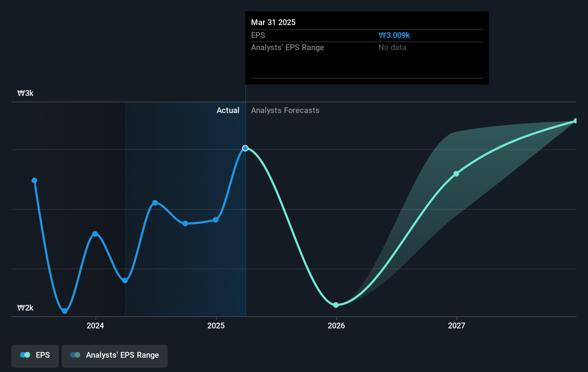The height and width of the screenshot is (372, 588).
Task: Click the 2025 x-axis label
Action: pos(216,325)
